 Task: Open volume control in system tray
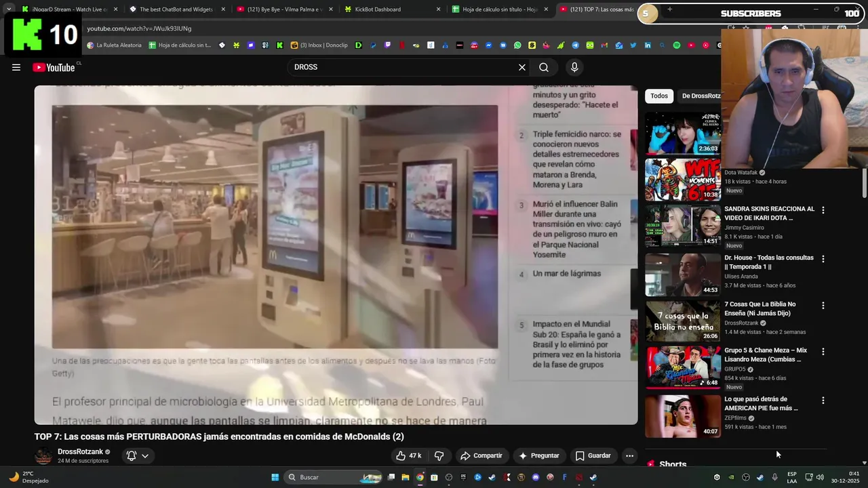(819, 477)
